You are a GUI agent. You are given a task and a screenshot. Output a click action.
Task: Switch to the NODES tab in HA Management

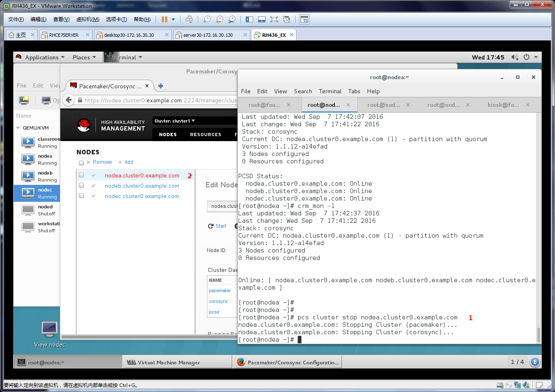(x=168, y=135)
